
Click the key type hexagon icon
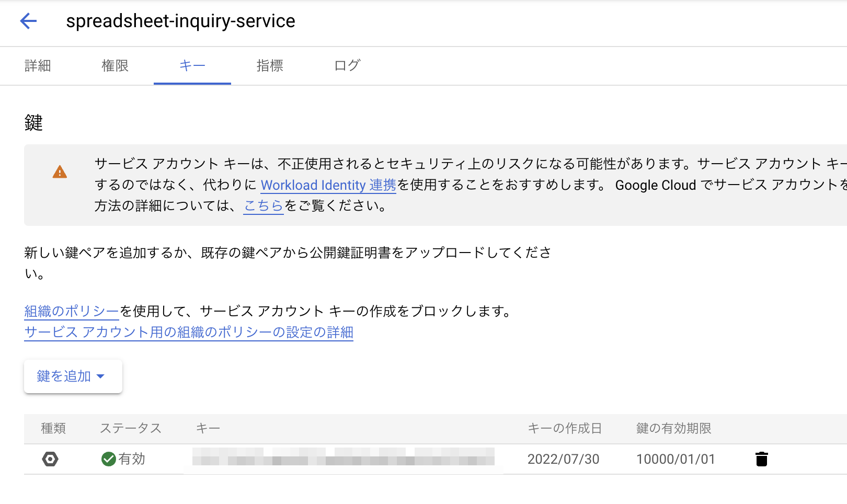(x=50, y=459)
